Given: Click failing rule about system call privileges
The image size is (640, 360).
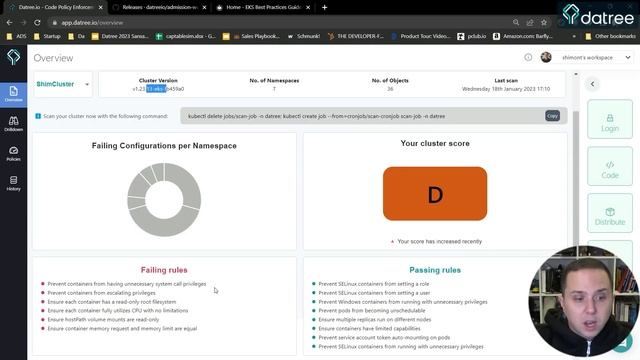Looking at the screenshot, I should tap(127, 284).
